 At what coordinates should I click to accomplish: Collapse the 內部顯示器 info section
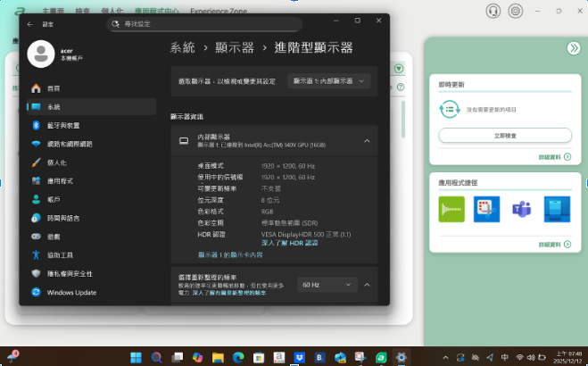point(366,140)
